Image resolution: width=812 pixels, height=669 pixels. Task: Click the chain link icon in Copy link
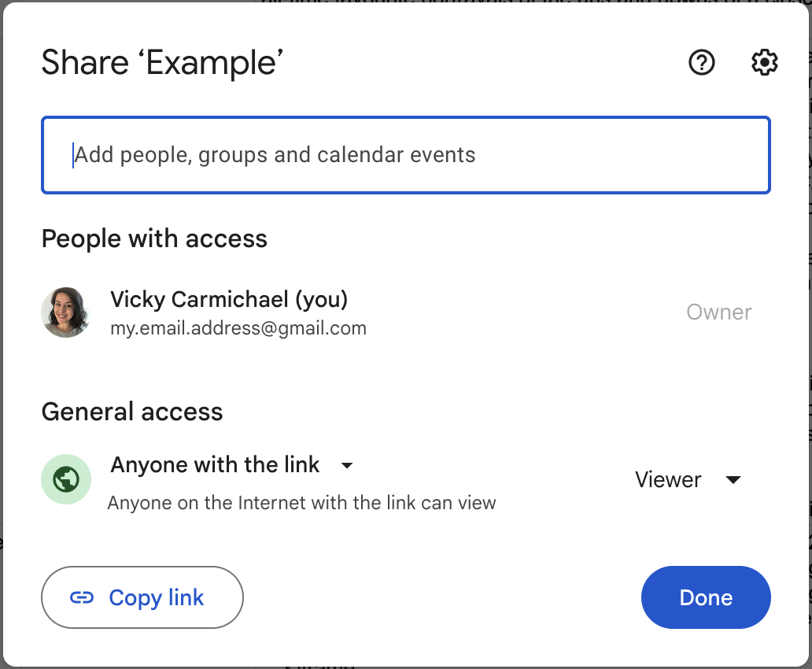[x=82, y=598]
